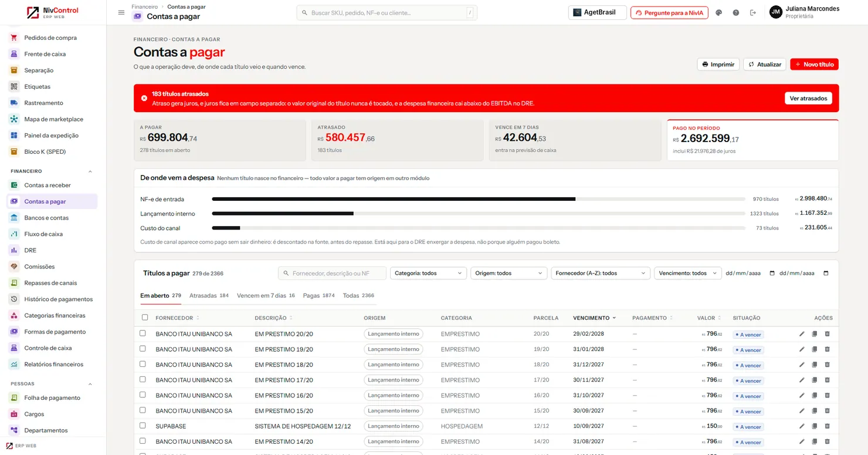Viewport: 868px width, 455px height.
Task: Check the SUPABASE 12/12 row checkbox
Action: pos(143,426)
